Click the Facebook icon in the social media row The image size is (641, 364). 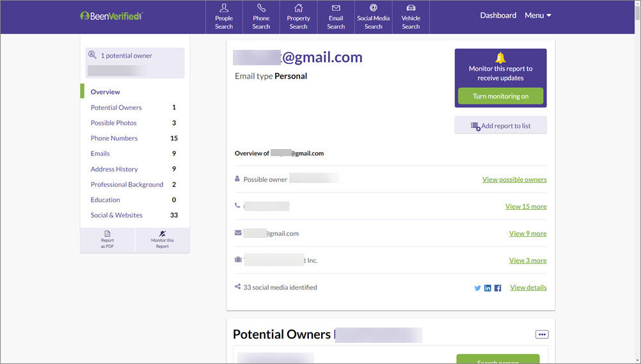click(498, 288)
